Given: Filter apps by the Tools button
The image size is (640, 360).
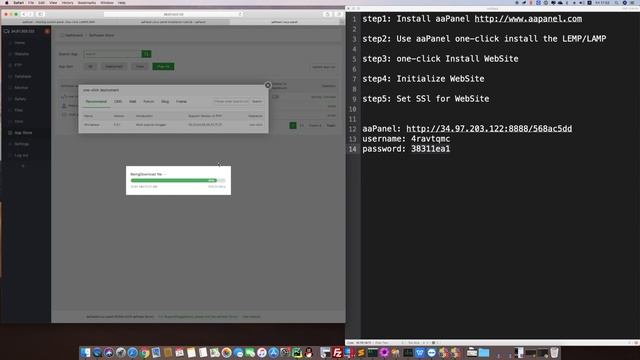Looking at the screenshot, I should click(x=140, y=67).
